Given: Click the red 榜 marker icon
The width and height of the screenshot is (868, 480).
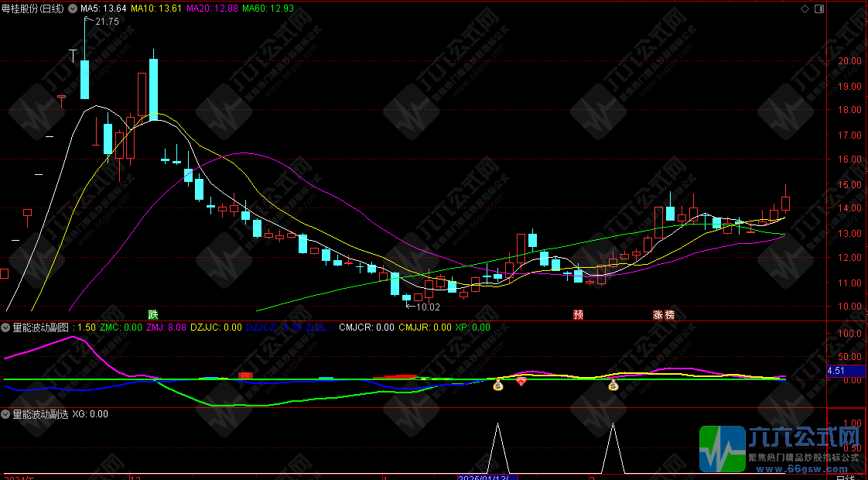Looking at the screenshot, I should tap(669, 314).
